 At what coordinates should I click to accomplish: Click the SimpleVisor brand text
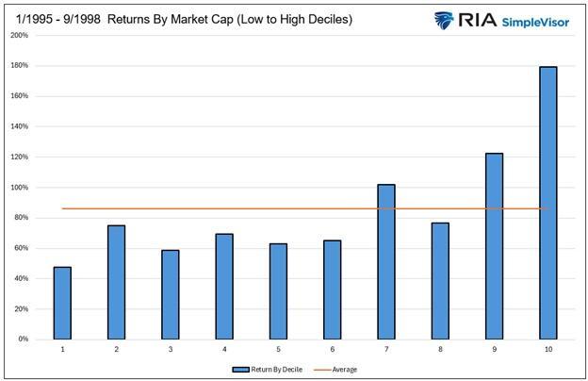[x=538, y=19]
